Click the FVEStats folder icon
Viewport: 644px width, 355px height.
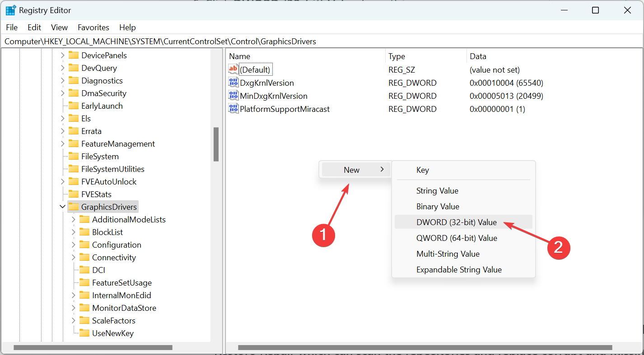74,194
